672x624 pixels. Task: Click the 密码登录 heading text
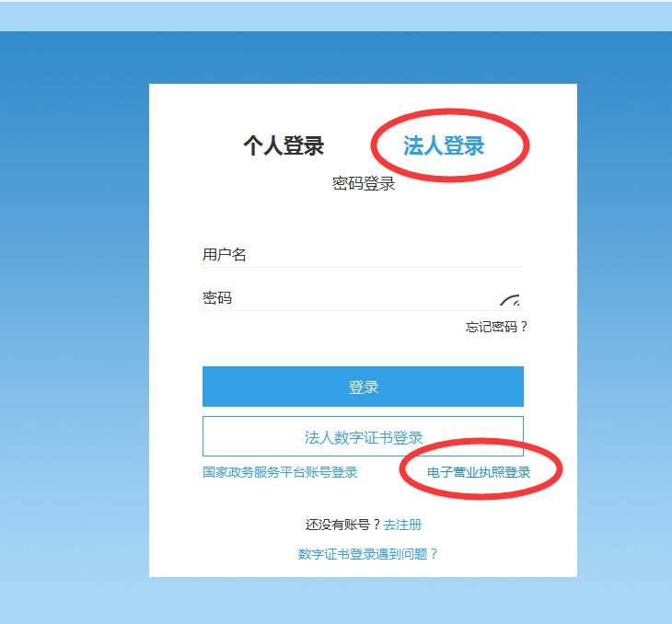coord(364,184)
